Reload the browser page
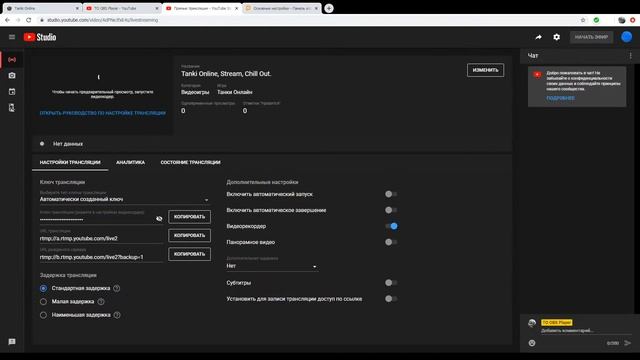This screenshot has height=360, width=640. click(x=29, y=20)
